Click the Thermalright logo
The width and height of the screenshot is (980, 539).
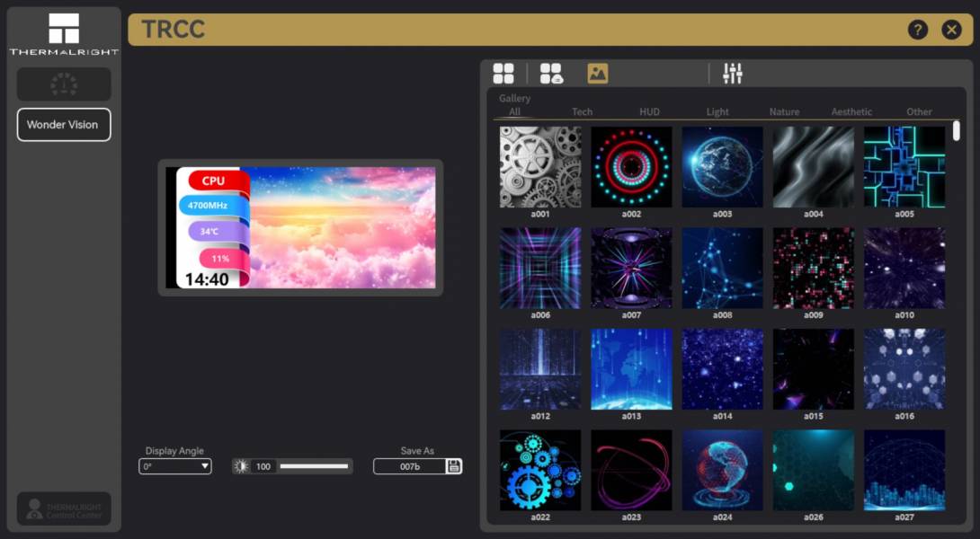(64, 34)
